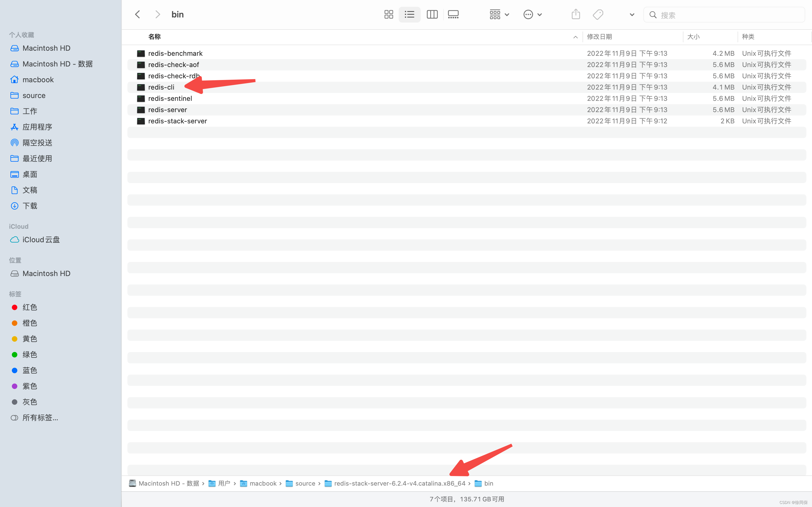Sort files by 修改日期 column

pyautogui.click(x=600, y=37)
